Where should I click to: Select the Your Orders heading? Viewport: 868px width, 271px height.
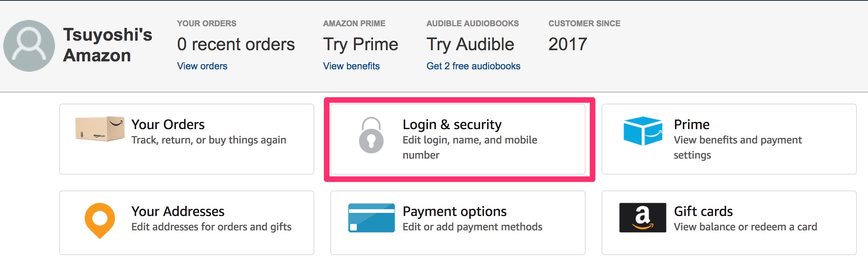[x=168, y=124]
